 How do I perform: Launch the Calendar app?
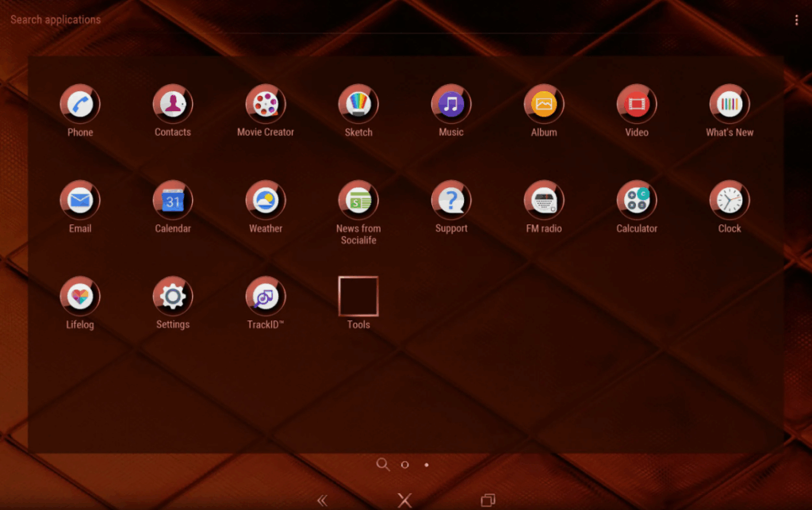click(x=173, y=201)
